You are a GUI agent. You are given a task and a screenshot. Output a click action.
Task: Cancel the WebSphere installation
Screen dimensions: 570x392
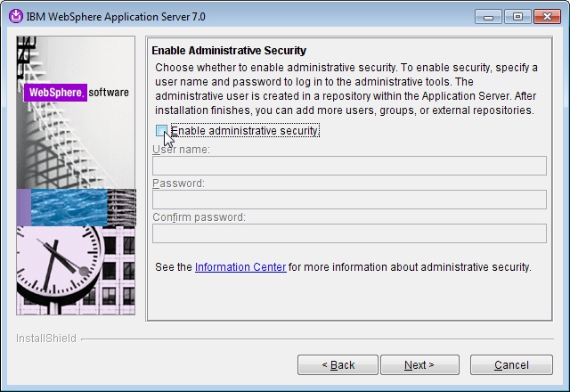pyautogui.click(x=511, y=364)
